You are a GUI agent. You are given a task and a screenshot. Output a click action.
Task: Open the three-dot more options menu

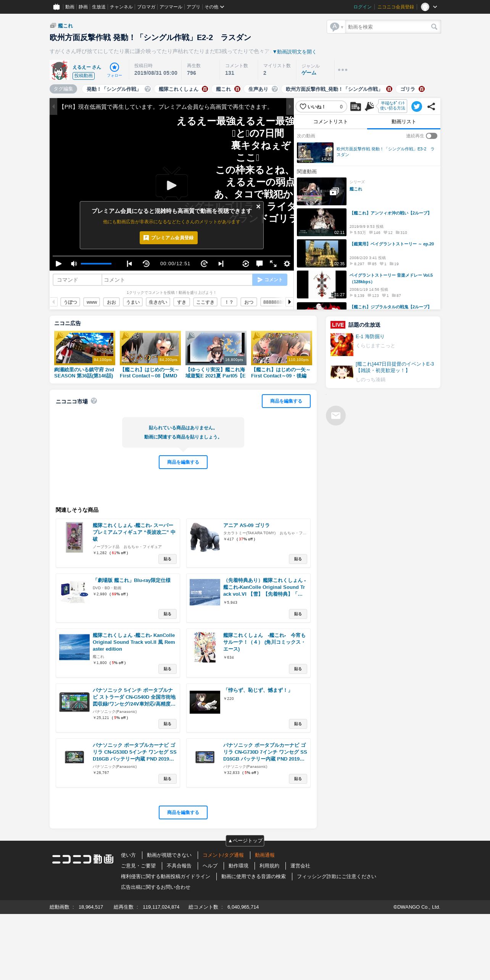(x=343, y=70)
